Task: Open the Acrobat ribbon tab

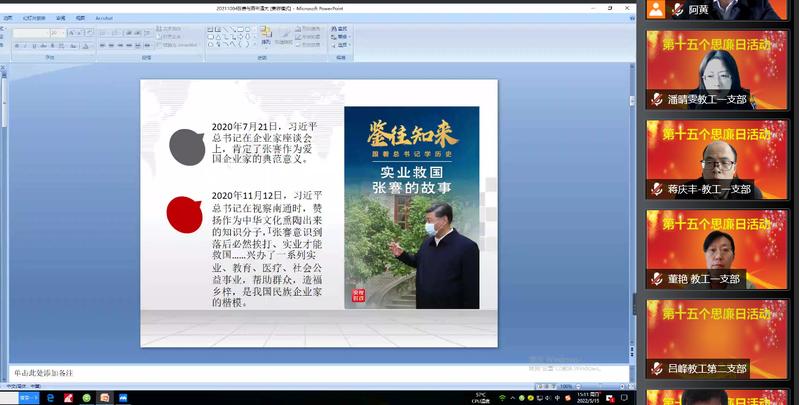Action: point(104,18)
